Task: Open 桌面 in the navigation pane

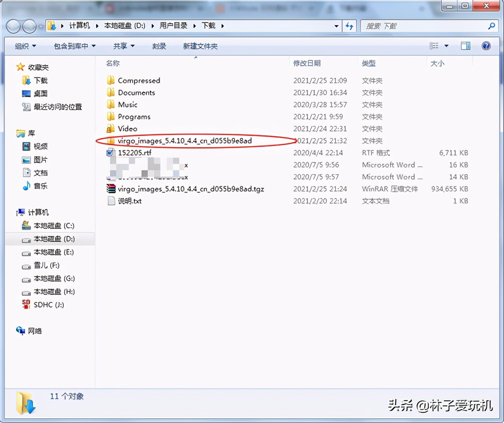Action: click(40, 93)
